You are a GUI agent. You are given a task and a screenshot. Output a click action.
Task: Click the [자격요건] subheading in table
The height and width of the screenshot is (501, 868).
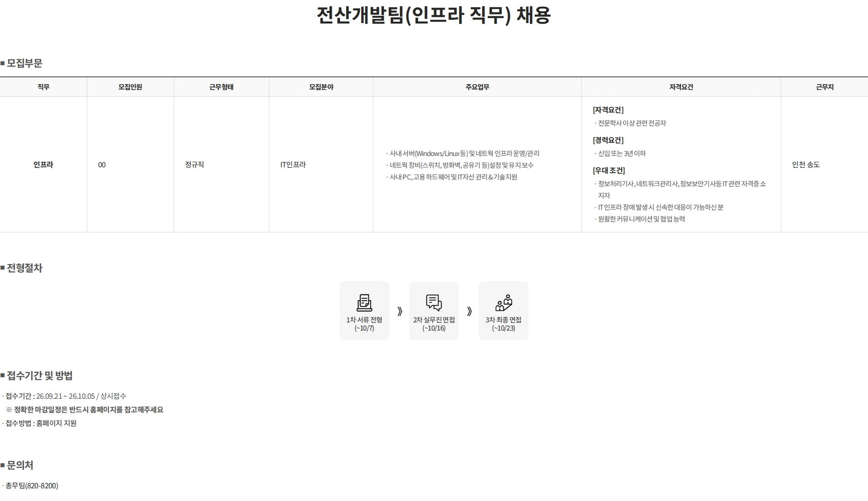pyautogui.click(x=608, y=110)
